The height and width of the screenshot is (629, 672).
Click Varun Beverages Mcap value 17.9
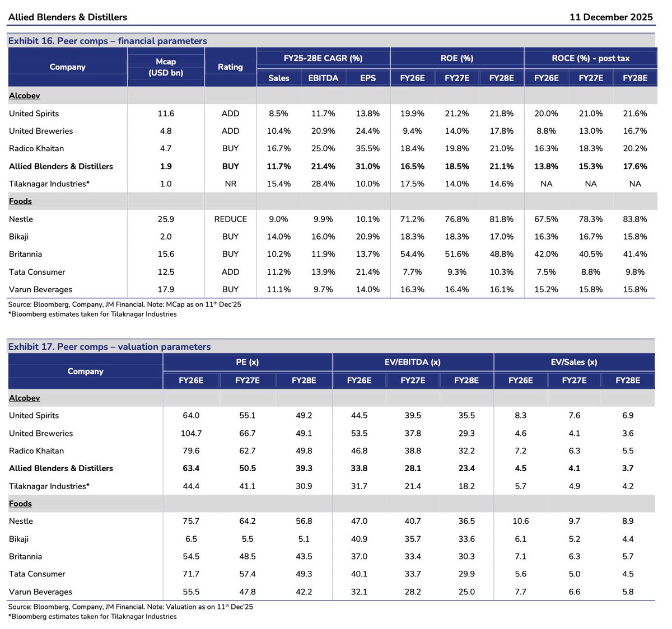[x=166, y=289]
